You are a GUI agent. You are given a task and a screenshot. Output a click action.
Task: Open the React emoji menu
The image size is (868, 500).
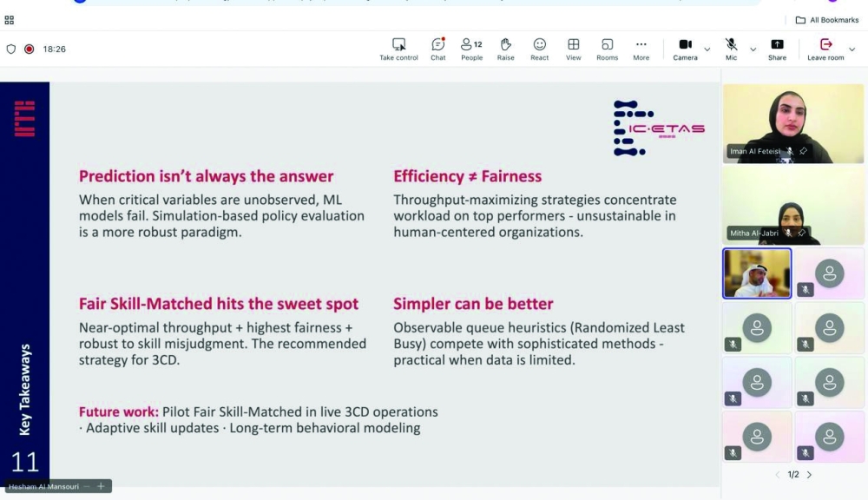[x=539, y=49]
